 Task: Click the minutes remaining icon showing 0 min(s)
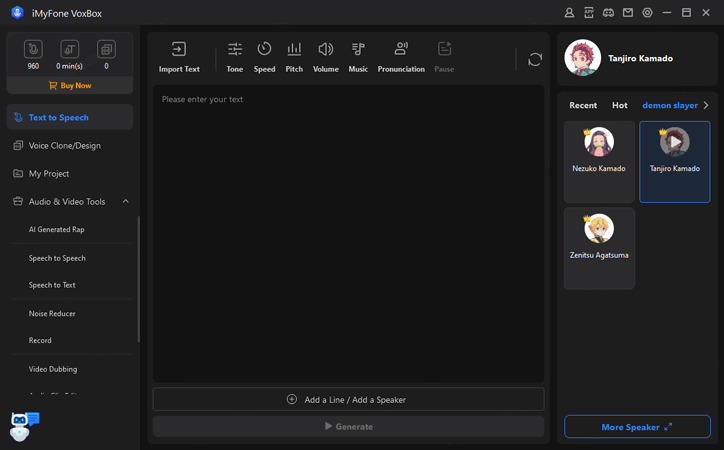tap(70, 49)
